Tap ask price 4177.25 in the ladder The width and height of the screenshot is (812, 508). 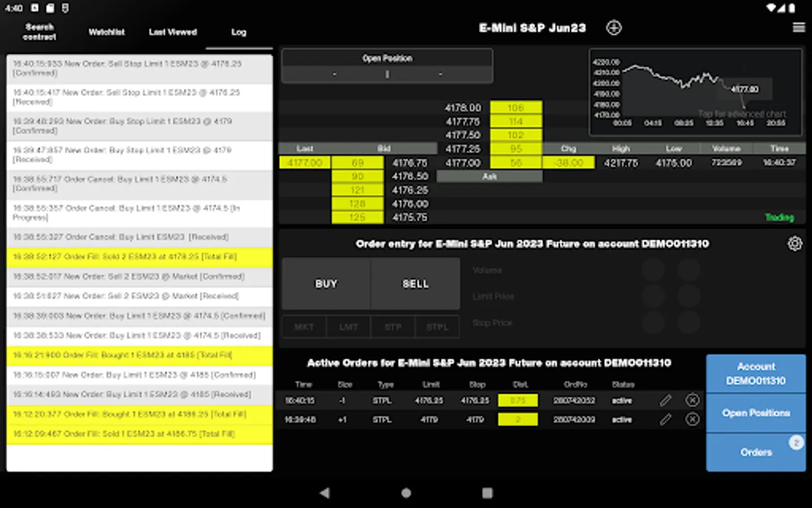point(463,149)
